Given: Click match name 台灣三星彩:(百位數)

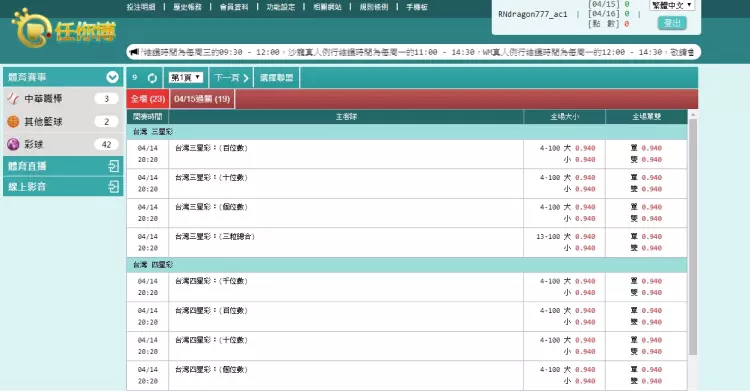Looking at the screenshot, I should click(211, 148).
